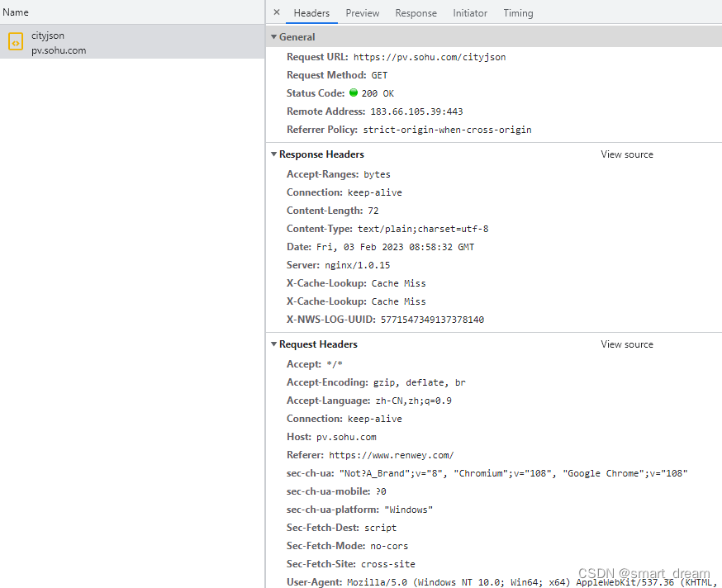Click the sec-ch-ua-platform "Windows" value
The image size is (722, 588).
[x=408, y=510]
